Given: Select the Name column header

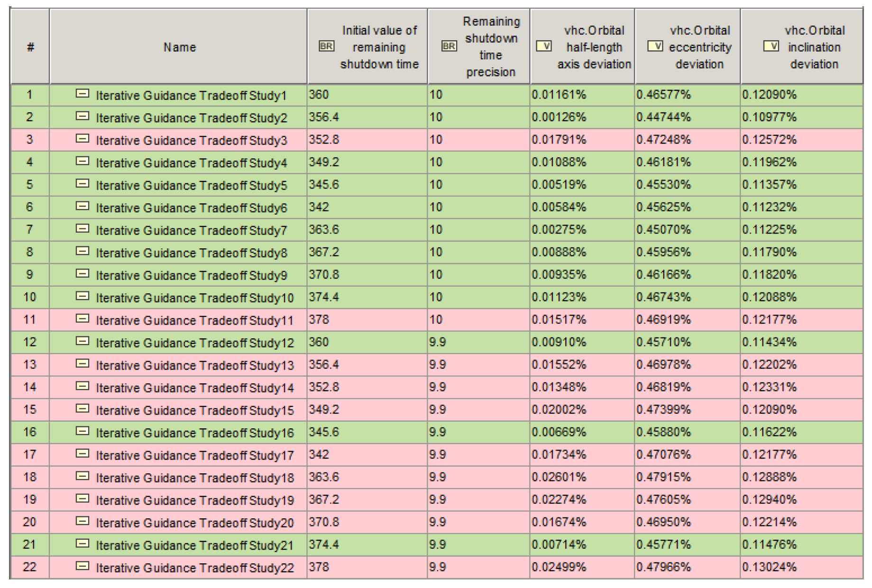Looking at the screenshot, I should pos(179,47).
